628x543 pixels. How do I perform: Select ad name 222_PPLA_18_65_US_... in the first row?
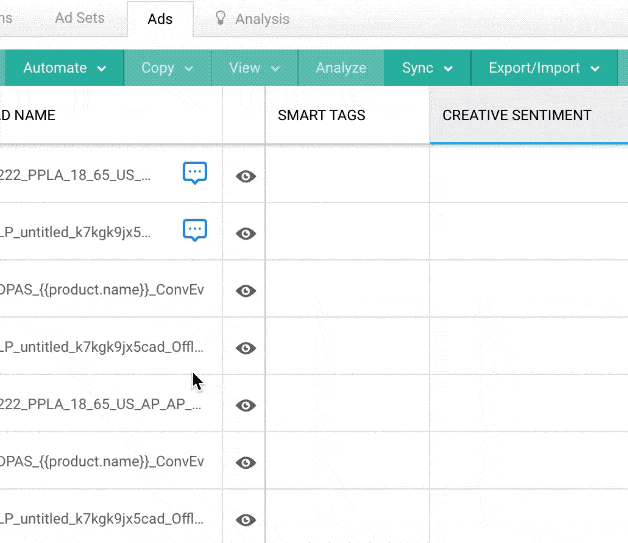75,175
